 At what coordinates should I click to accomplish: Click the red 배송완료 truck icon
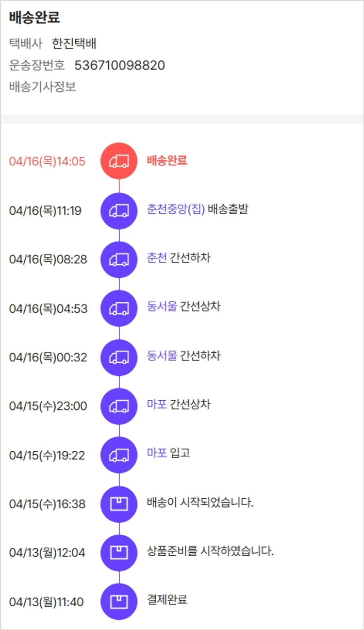(x=119, y=161)
